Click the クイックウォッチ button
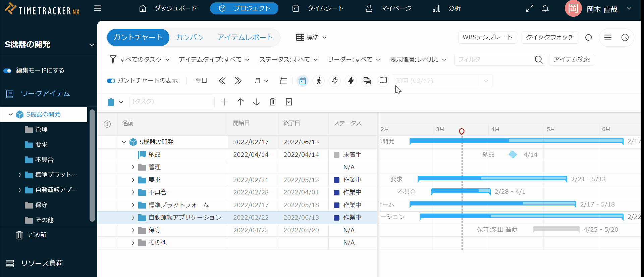 click(x=550, y=37)
